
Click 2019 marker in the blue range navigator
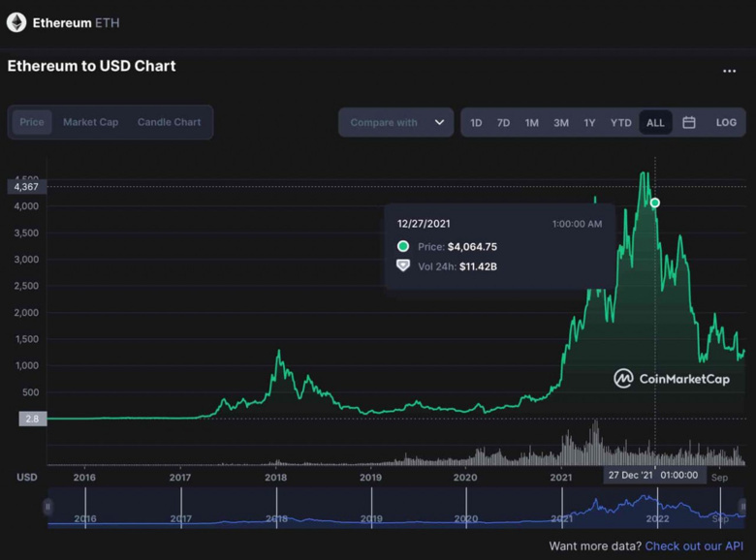coord(371,518)
